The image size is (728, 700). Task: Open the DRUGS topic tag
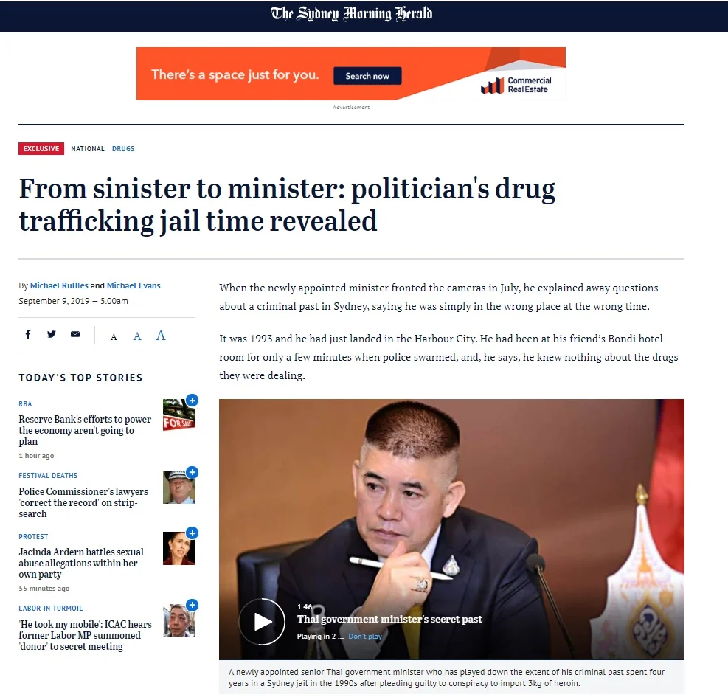[123, 148]
